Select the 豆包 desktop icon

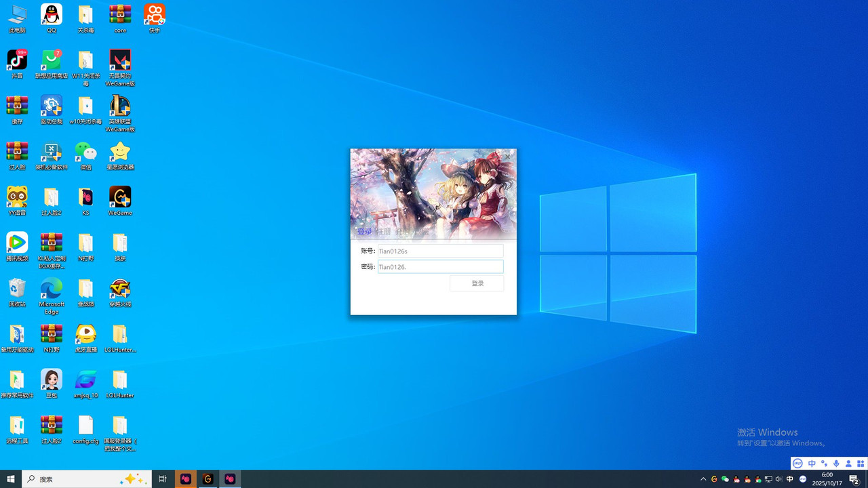pyautogui.click(x=52, y=383)
